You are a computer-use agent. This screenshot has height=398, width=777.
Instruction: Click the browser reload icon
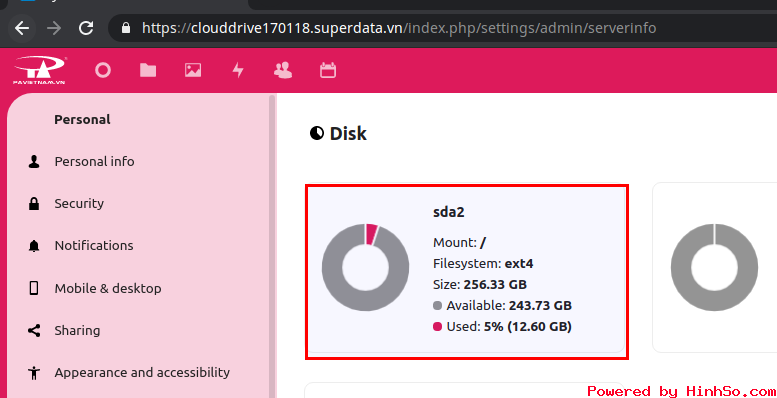(86, 28)
